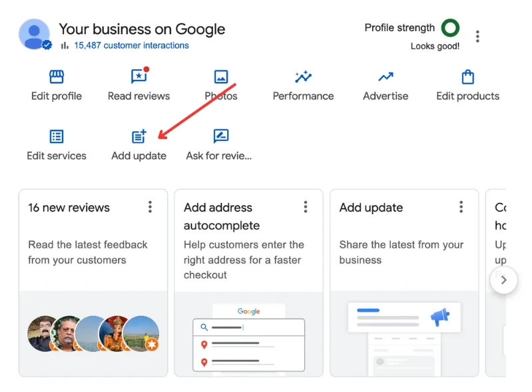This screenshot has height=392, width=532.
Task: Open Add address autocomplete card menu
Action: click(x=306, y=207)
